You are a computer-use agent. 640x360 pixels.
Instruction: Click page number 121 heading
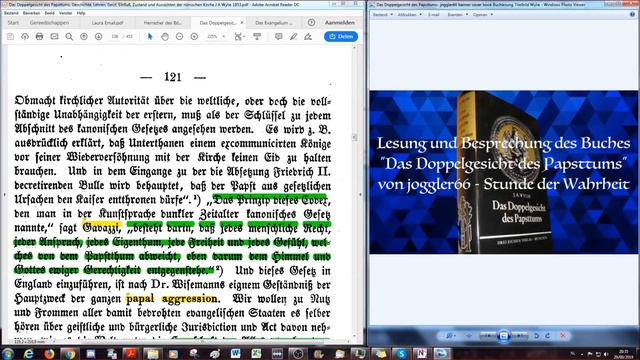click(x=173, y=77)
